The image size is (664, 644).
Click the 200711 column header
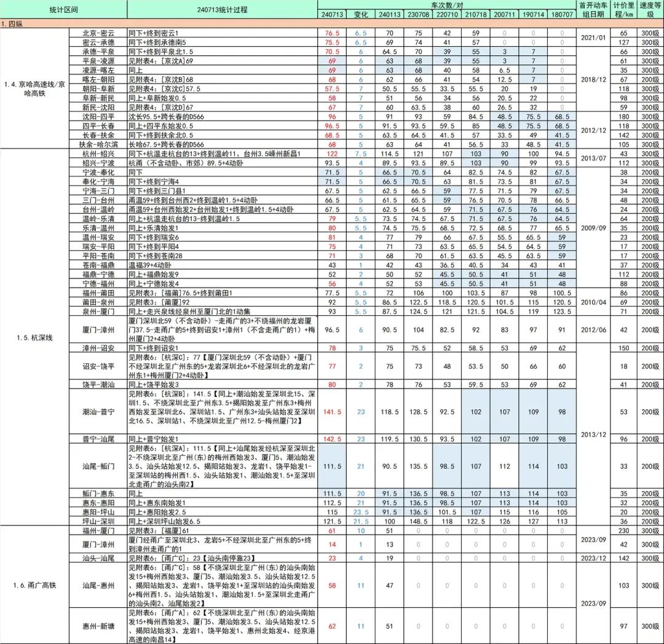(504, 14)
